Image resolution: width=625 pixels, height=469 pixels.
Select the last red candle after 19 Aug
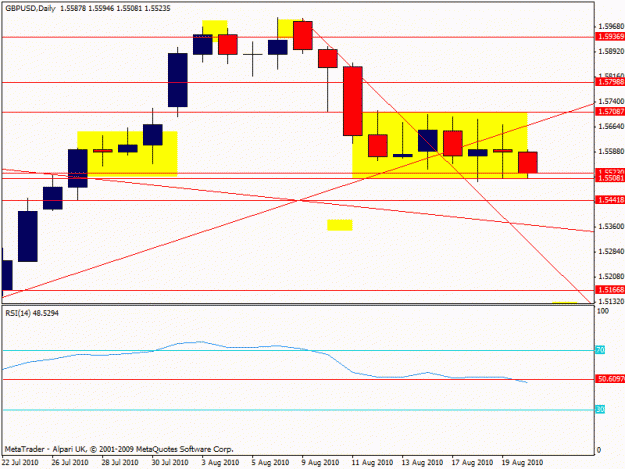coord(528,162)
